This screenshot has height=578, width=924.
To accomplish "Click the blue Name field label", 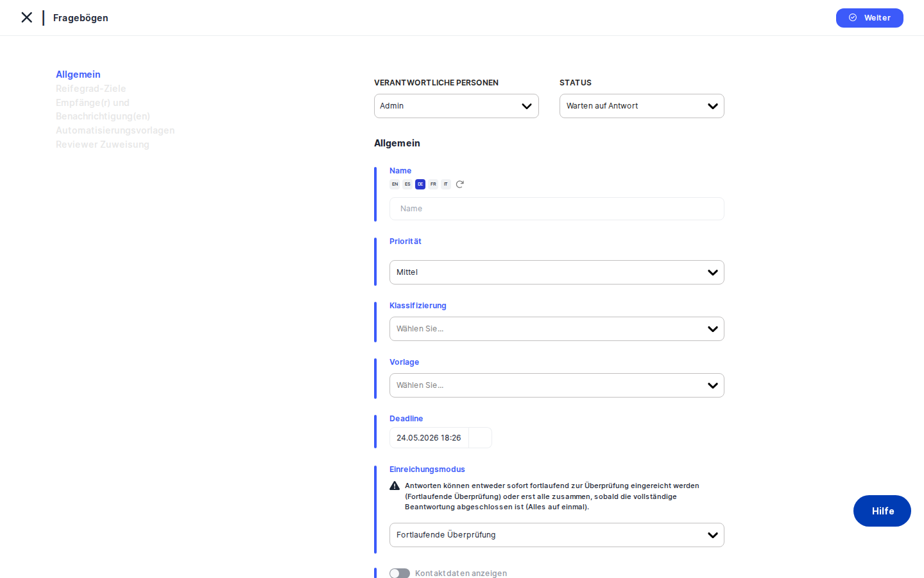I will click(400, 171).
